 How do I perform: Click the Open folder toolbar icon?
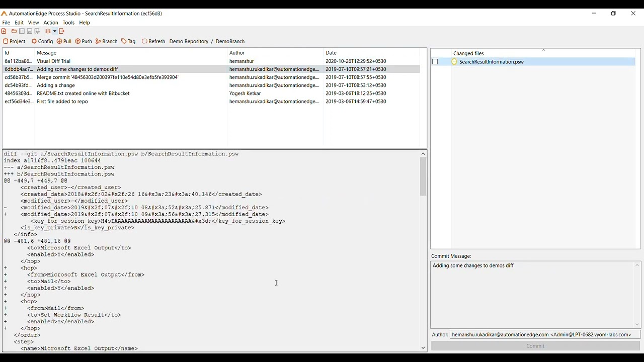[x=14, y=31]
